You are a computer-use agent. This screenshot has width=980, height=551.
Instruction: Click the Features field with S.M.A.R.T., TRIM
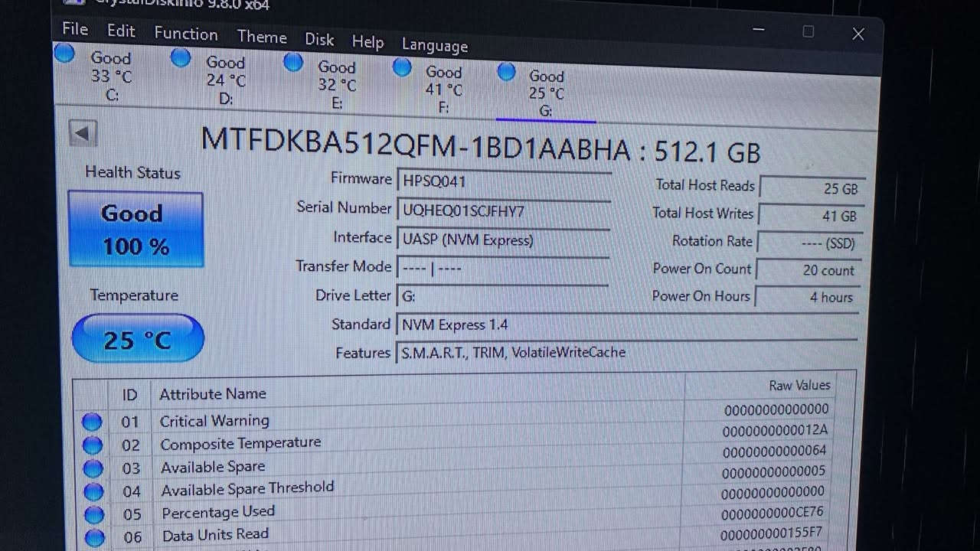pos(626,353)
